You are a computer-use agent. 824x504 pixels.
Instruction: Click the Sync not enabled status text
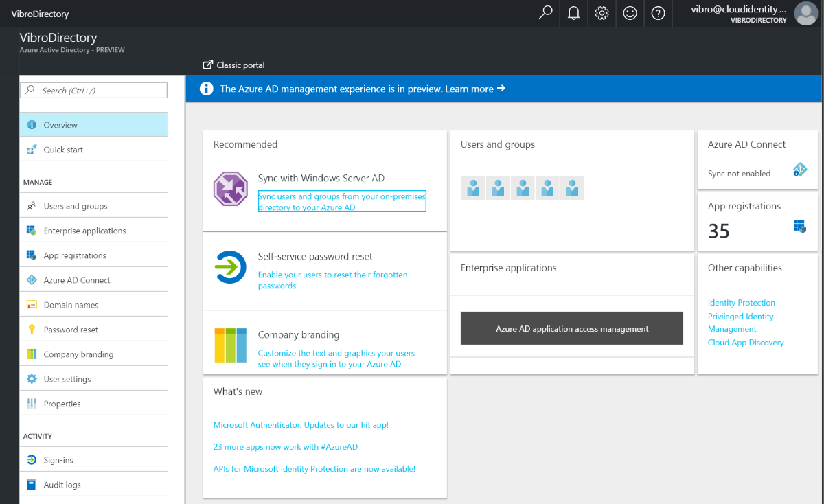(739, 174)
